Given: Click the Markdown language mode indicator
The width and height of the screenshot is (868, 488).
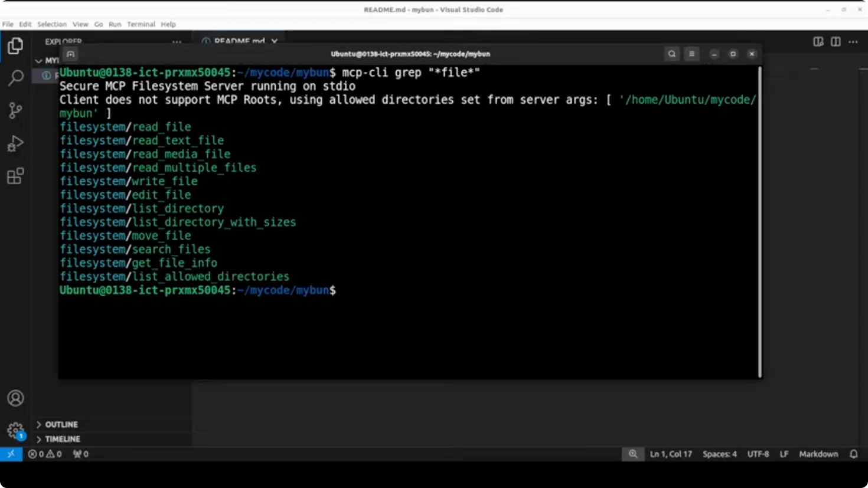Looking at the screenshot, I should tap(818, 454).
